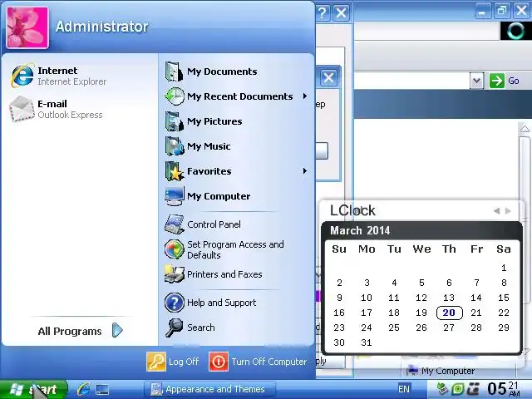Click the Administrator user name
The width and height of the screenshot is (532, 399).
click(x=101, y=27)
